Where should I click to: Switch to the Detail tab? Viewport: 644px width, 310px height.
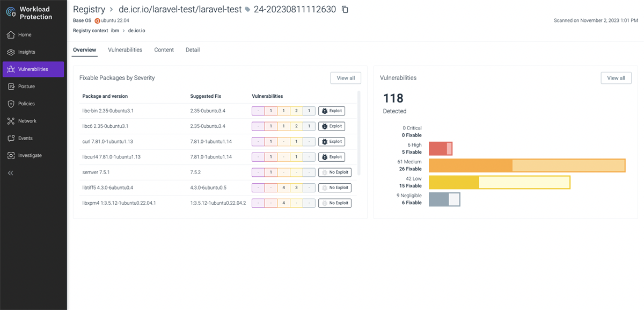[x=192, y=49]
